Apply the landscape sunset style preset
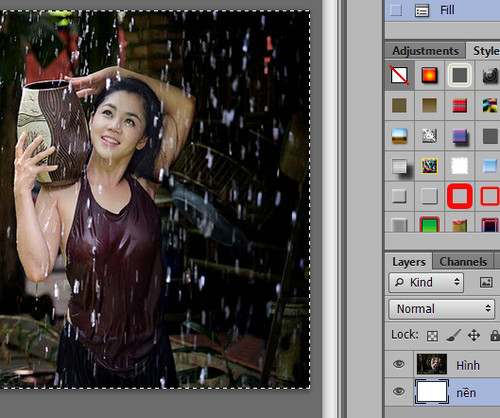 tap(399, 136)
